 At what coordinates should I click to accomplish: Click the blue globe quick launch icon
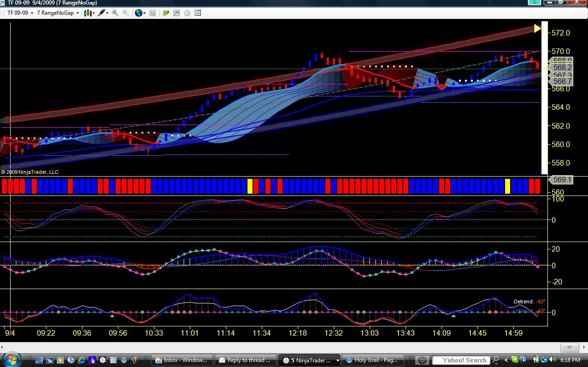(x=123, y=360)
